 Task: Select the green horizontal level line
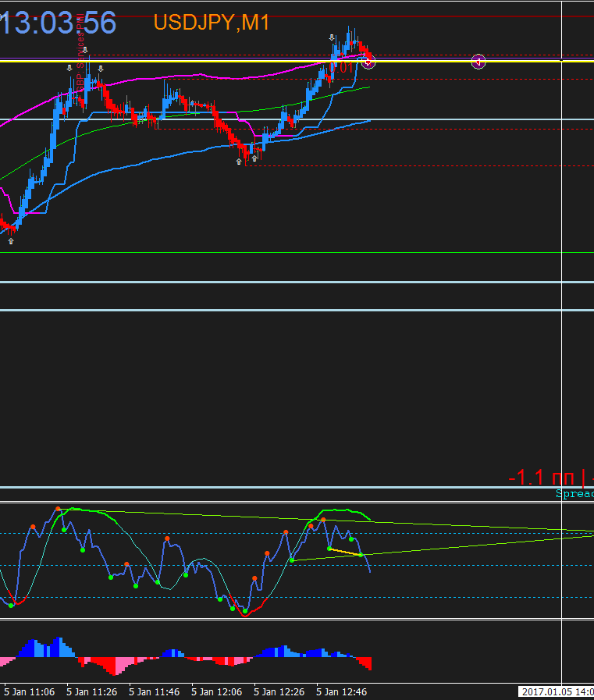pyautogui.click(x=297, y=253)
